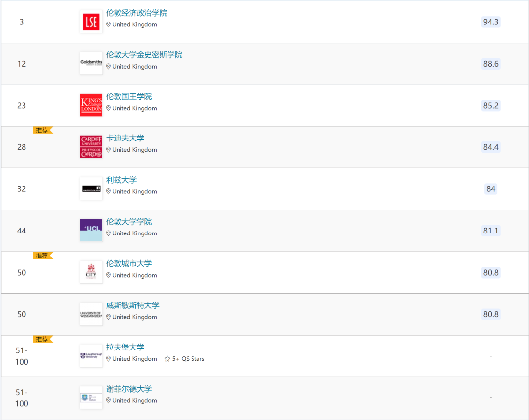Click the location pin icon for 利兹大学
The width and height of the screenshot is (529, 420).
point(108,191)
